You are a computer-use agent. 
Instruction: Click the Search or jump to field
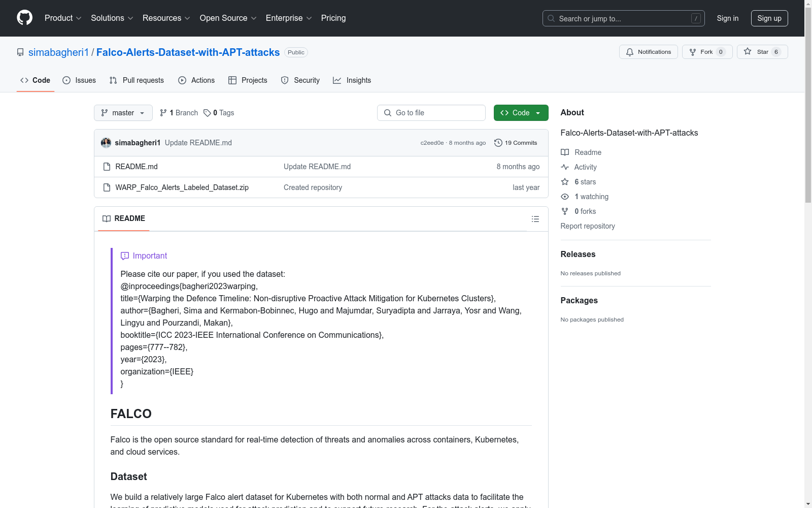(623, 18)
